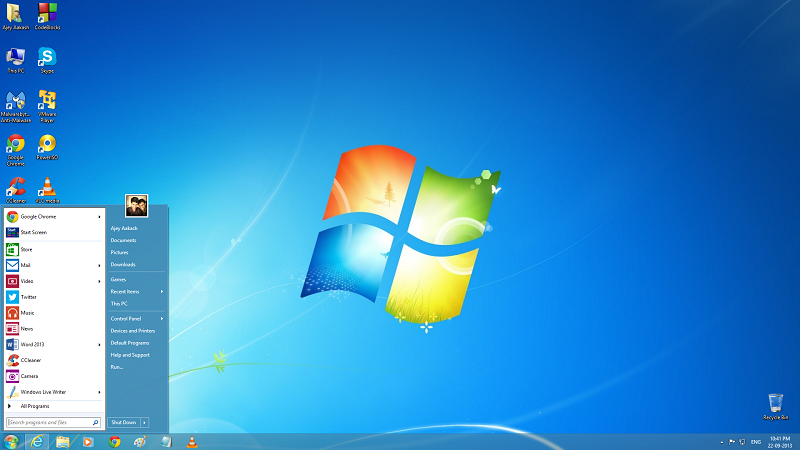This screenshot has width=800, height=450.
Task: Open Devices and Printers
Action: (x=133, y=331)
